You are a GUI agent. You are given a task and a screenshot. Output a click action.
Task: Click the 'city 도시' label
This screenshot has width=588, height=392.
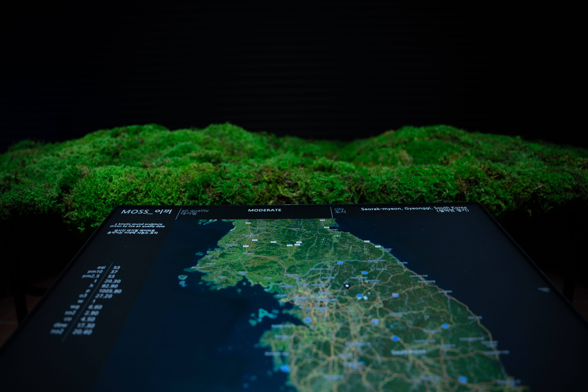pos(340,210)
